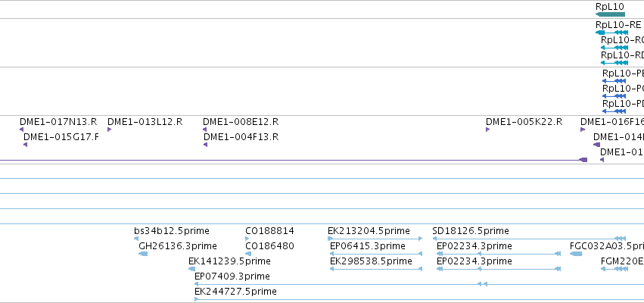
Task: Click the SD18126.5prime alignment line
Action: pyautogui.click(x=530, y=239)
